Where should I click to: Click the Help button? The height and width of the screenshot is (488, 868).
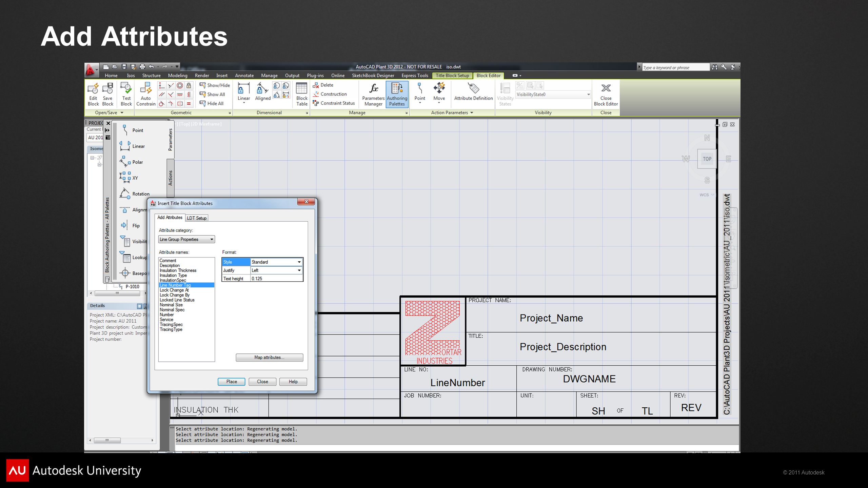tap(293, 382)
